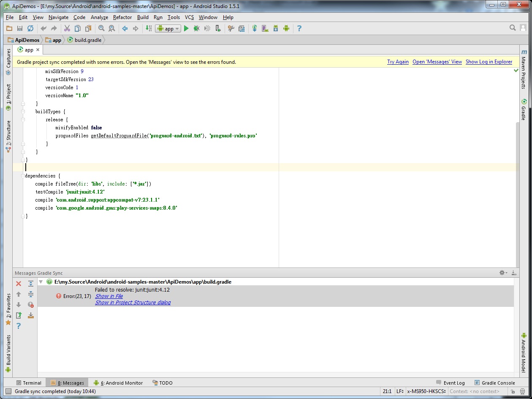Image resolution: width=532 pixels, height=399 pixels.
Task: Click the Try Again link
Action: click(398, 62)
